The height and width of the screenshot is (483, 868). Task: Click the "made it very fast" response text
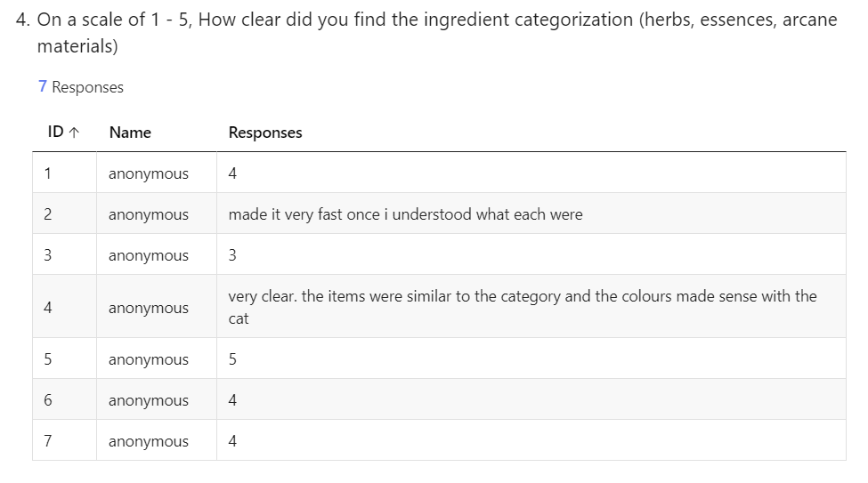coord(405,214)
